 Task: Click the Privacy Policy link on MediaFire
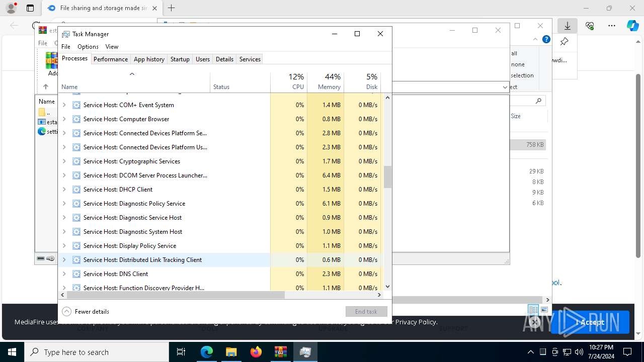point(416,322)
